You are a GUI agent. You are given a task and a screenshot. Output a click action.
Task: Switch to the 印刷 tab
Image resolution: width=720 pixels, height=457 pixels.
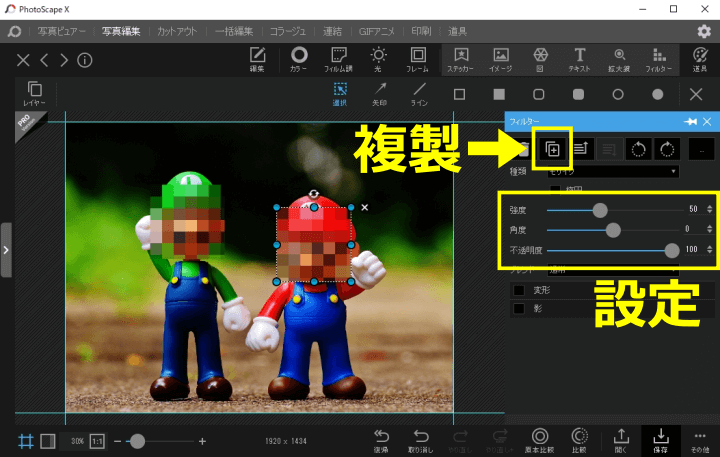[421, 31]
